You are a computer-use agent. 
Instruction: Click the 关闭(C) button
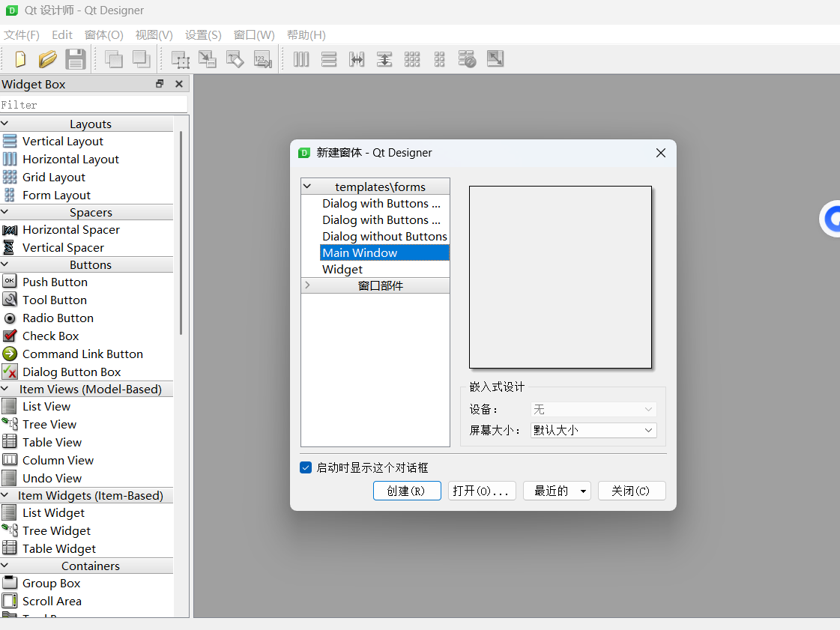click(x=632, y=491)
